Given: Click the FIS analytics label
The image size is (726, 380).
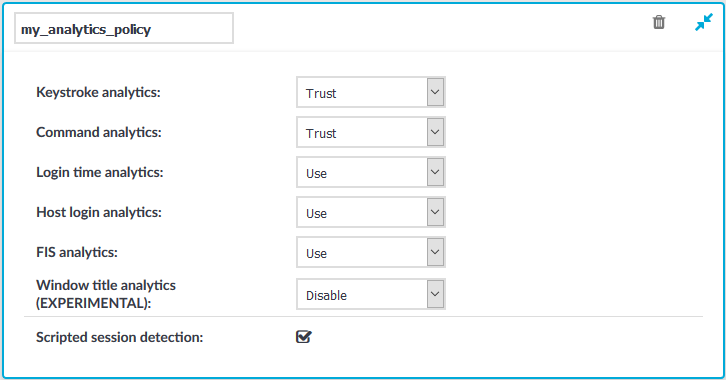Looking at the screenshot, I should [x=77, y=252].
